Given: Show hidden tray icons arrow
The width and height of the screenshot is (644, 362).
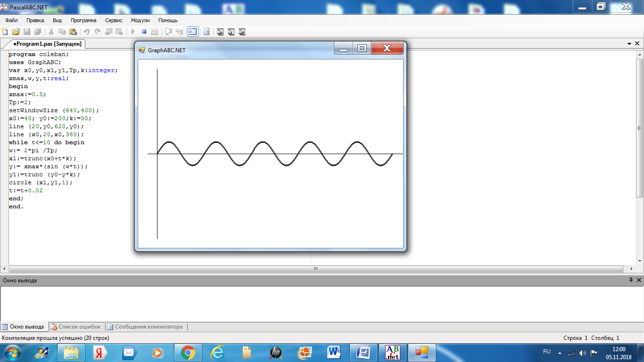Looking at the screenshot, I should [x=560, y=353].
